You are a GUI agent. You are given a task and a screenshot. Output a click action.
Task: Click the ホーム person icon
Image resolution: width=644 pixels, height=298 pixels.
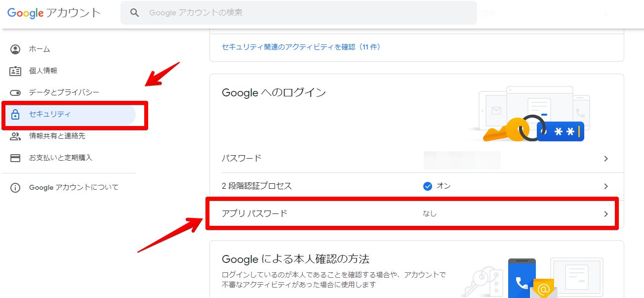(16, 49)
